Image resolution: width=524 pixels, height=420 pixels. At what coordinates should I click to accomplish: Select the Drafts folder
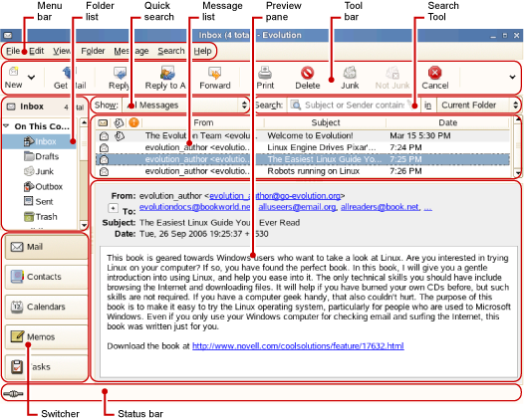(42, 156)
